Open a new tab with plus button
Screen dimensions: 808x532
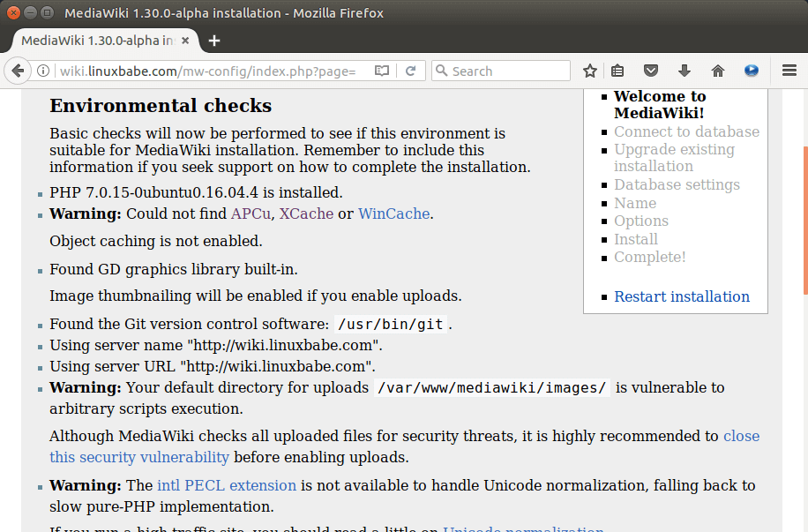[213, 41]
